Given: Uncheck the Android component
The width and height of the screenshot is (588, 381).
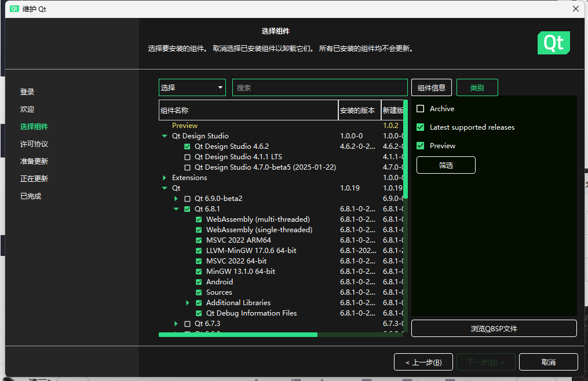Looking at the screenshot, I should tap(199, 282).
